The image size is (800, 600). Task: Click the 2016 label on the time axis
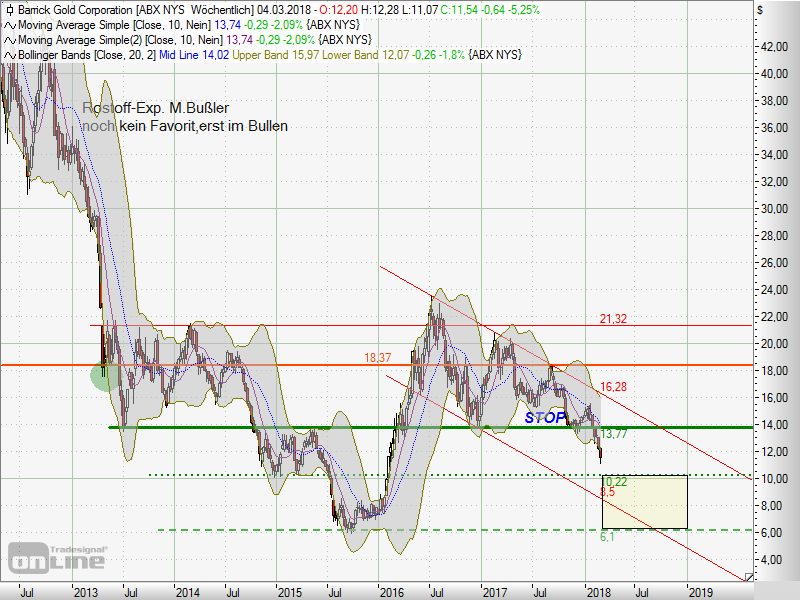(391, 592)
